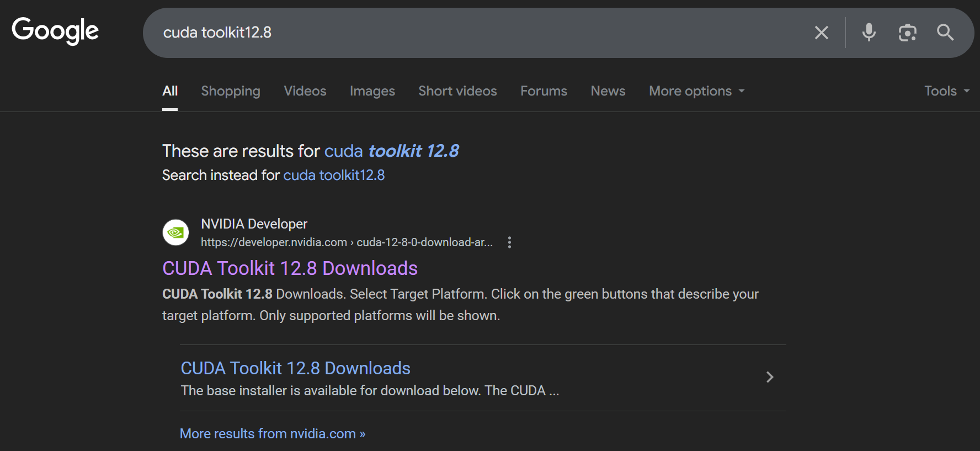The width and height of the screenshot is (980, 451).
Task: Open the blue CUDA Toolkit 12.8 Downloads sublink
Action: pos(295,368)
